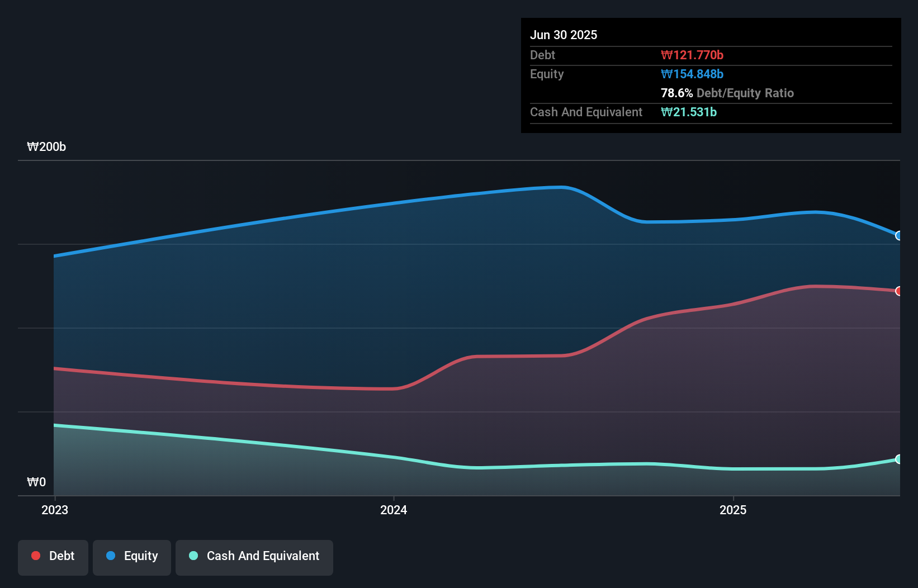Click the red Debt legend dot
Viewport: 918px width, 588px height.
(x=36, y=556)
